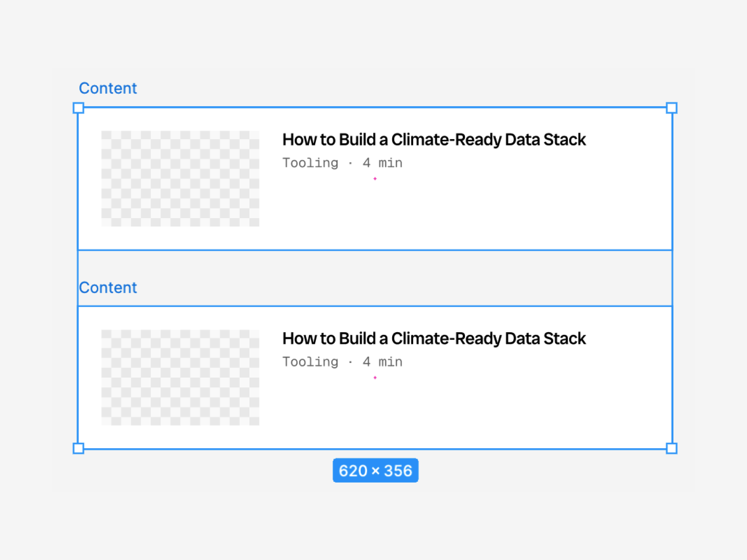Click the top-left selection resize handle
The image size is (747, 560).
tap(79, 108)
